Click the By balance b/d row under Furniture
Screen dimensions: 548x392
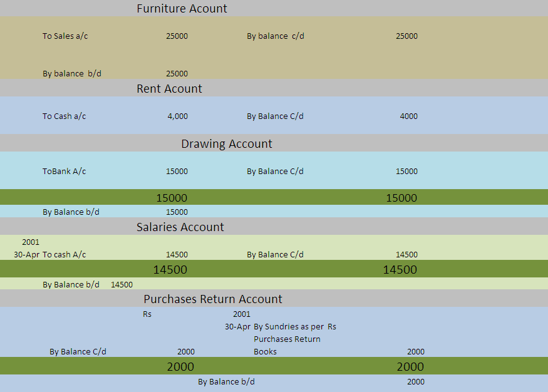pyautogui.click(x=71, y=73)
